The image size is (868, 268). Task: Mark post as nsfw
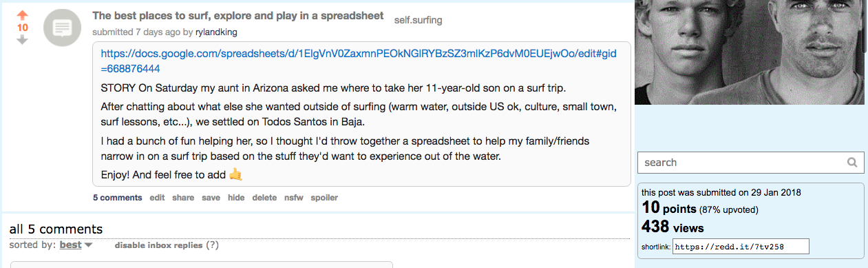(294, 198)
